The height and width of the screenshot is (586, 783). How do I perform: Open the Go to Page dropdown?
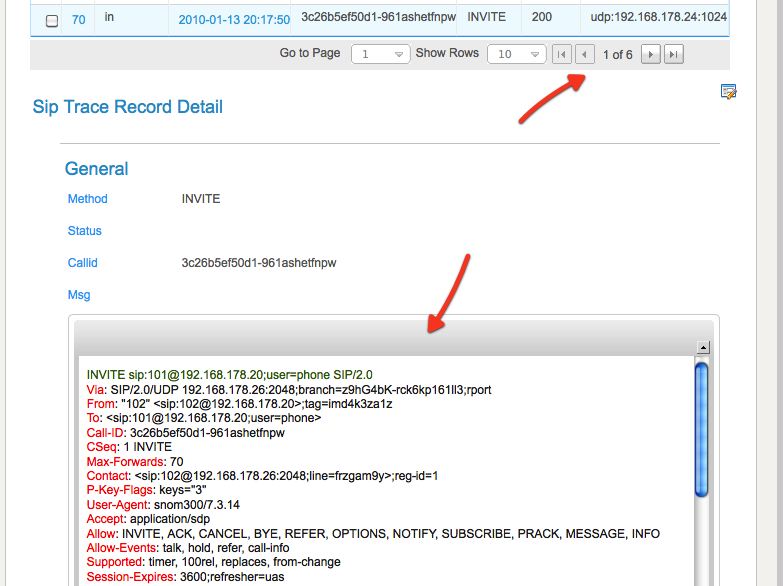[381, 55]
